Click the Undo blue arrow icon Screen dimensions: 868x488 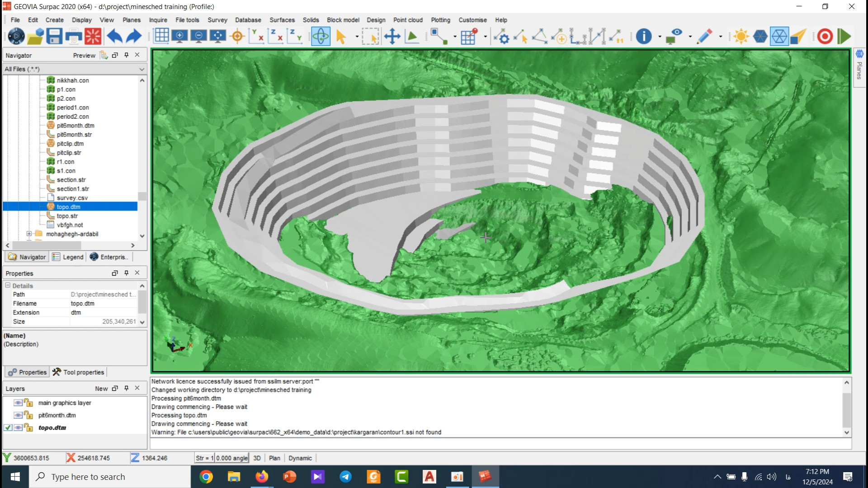pos(114,36)
